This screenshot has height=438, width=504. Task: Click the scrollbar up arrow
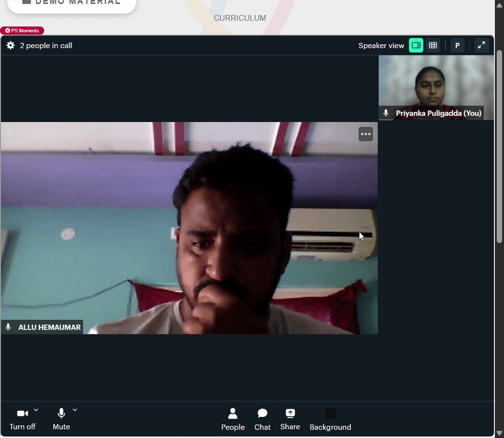[499, 5]
